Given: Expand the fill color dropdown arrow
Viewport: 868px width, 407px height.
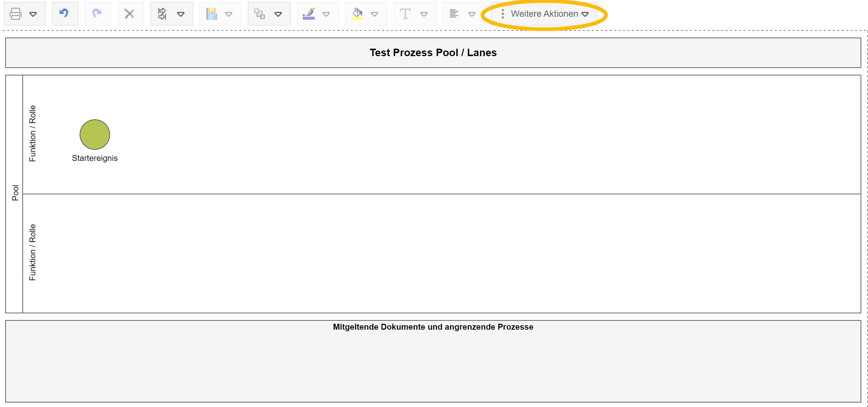Looking at the screenshot, I should pos(374,14).
